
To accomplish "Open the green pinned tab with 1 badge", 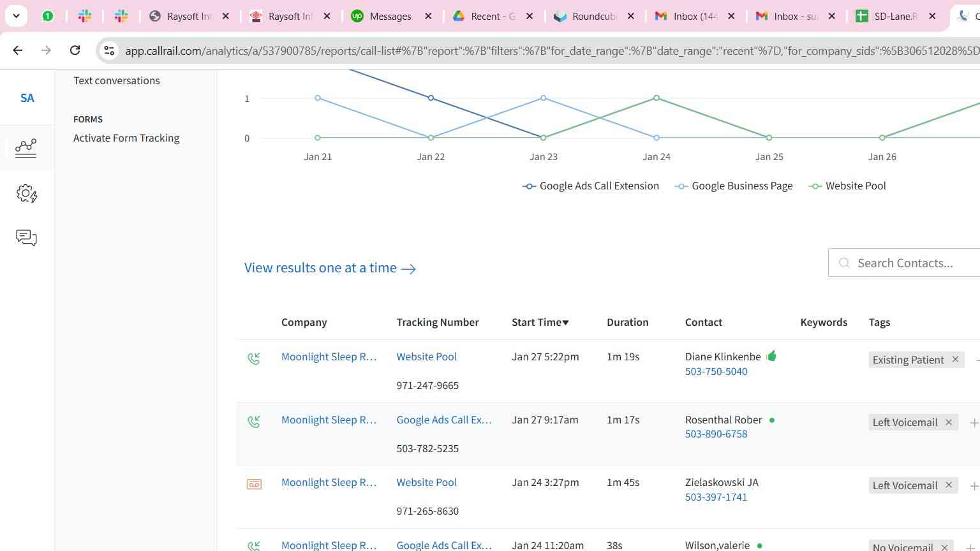I will [48, 16].
